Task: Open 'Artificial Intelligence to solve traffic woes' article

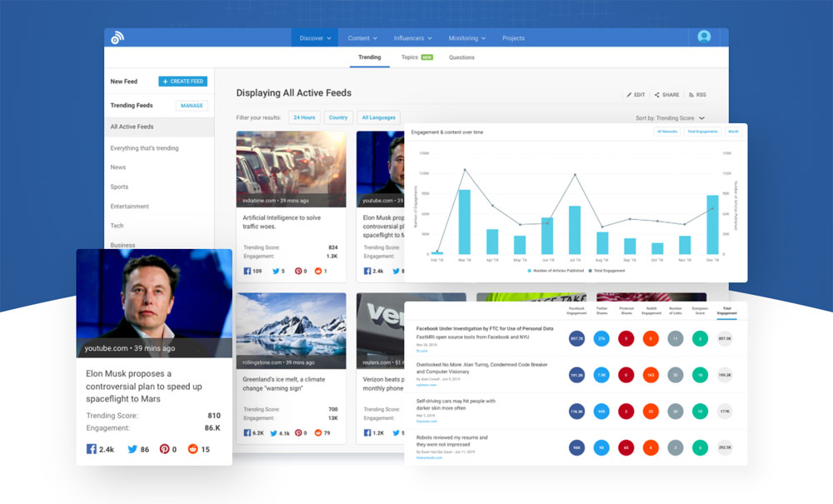Action: click(282, 222)
